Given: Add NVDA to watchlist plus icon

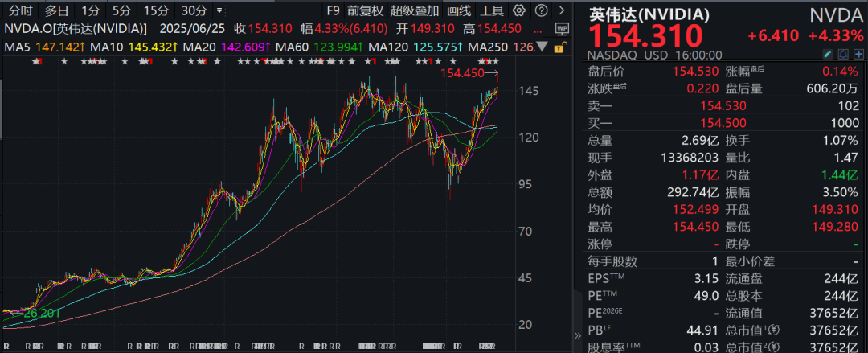Looking at the screenshot, I should 858,55.
